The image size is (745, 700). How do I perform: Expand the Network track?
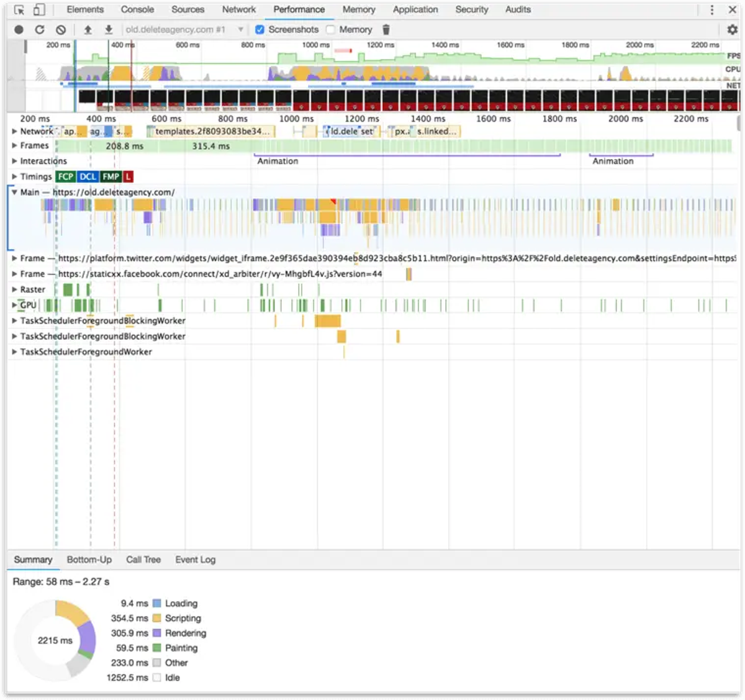(x=14, y=131)
